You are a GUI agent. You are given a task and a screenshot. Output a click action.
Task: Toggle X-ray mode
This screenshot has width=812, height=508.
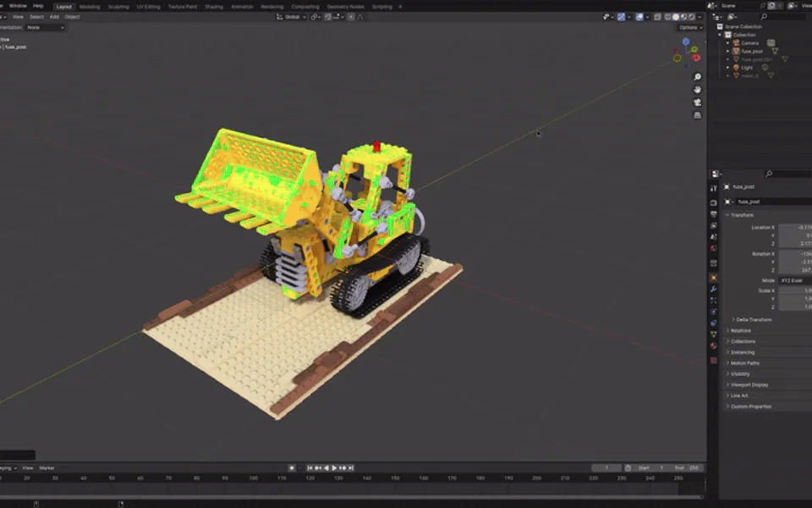click(x=658, y=17)
